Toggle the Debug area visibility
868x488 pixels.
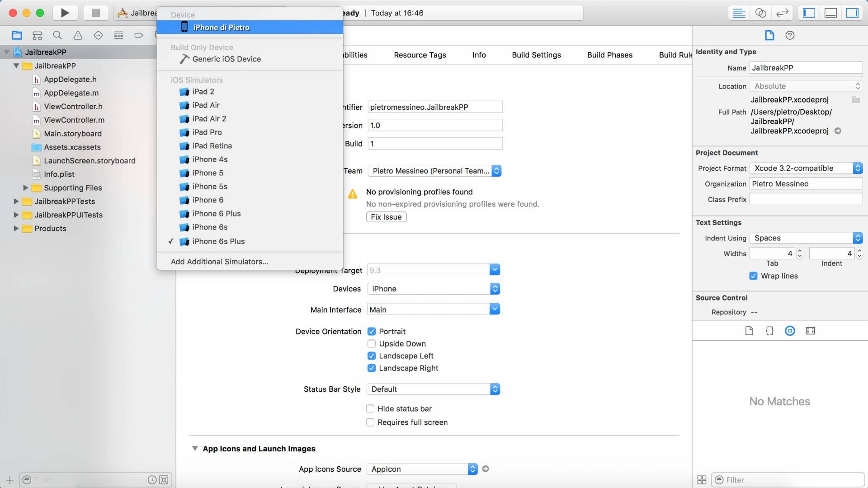(830, 13)
